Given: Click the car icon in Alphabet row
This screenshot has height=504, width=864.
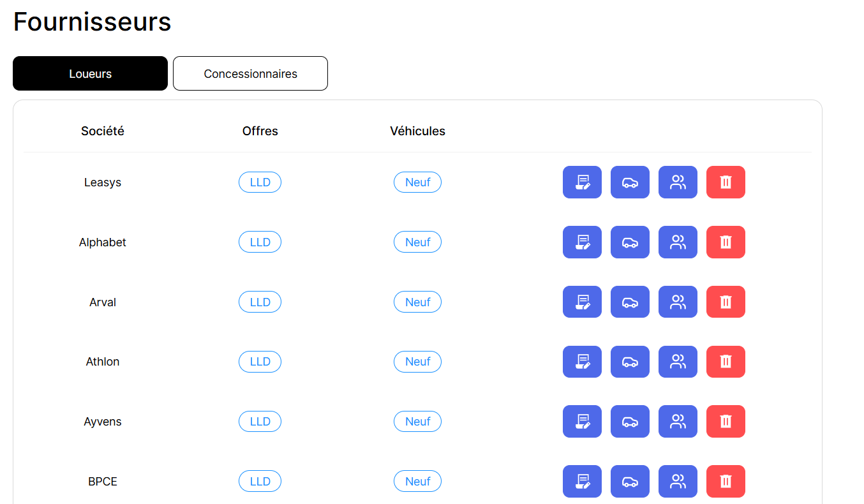Looking at the screenshot, I should point(630,242).
